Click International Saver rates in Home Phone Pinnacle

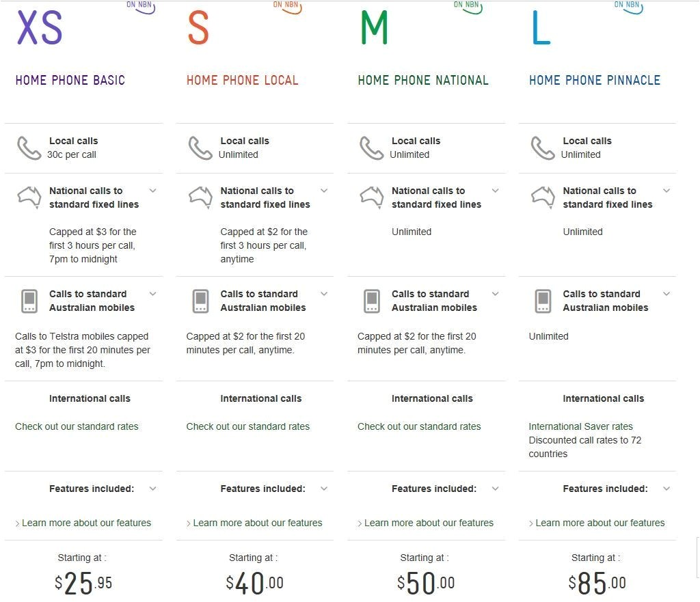click(580, 426)
